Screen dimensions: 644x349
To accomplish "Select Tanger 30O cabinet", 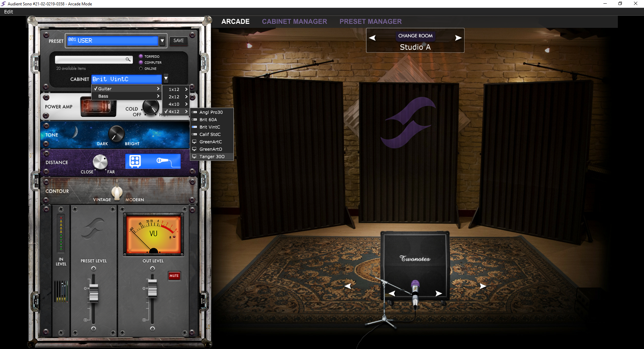I will (x=212, y=156).
